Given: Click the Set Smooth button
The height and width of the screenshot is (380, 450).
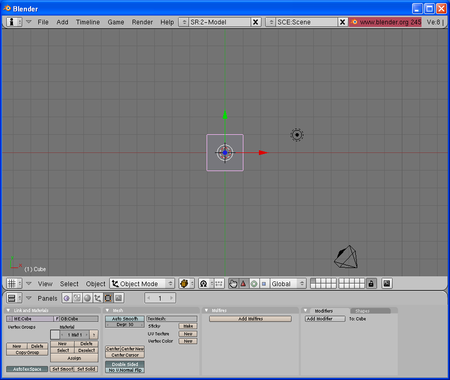Looking at the screenshot, I should point(62,369).
